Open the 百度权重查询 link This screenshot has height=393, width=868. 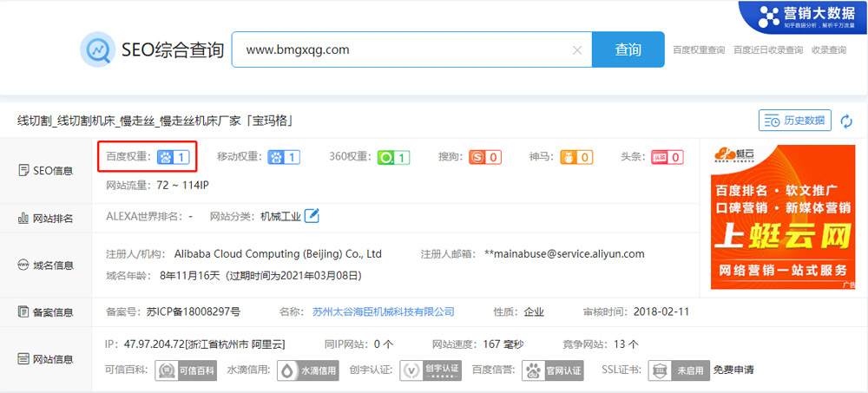(699, 50)
